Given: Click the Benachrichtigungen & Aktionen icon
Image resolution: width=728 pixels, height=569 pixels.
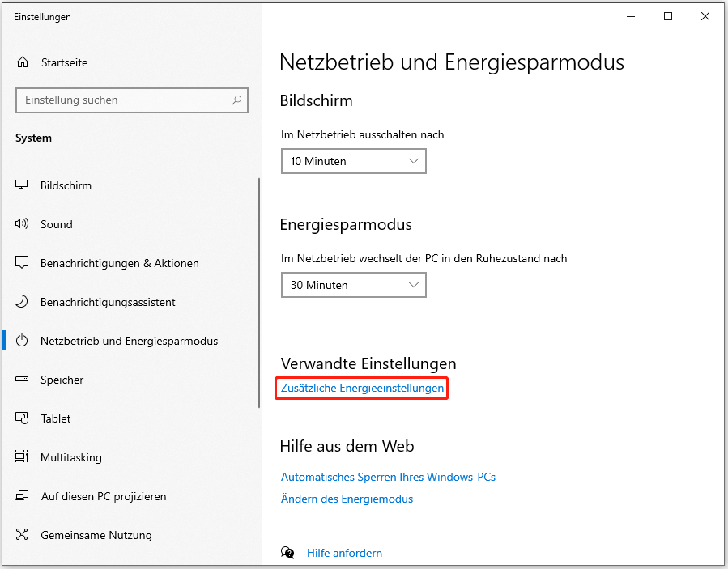Looking at the screenshot, I should tap(23, 263).
